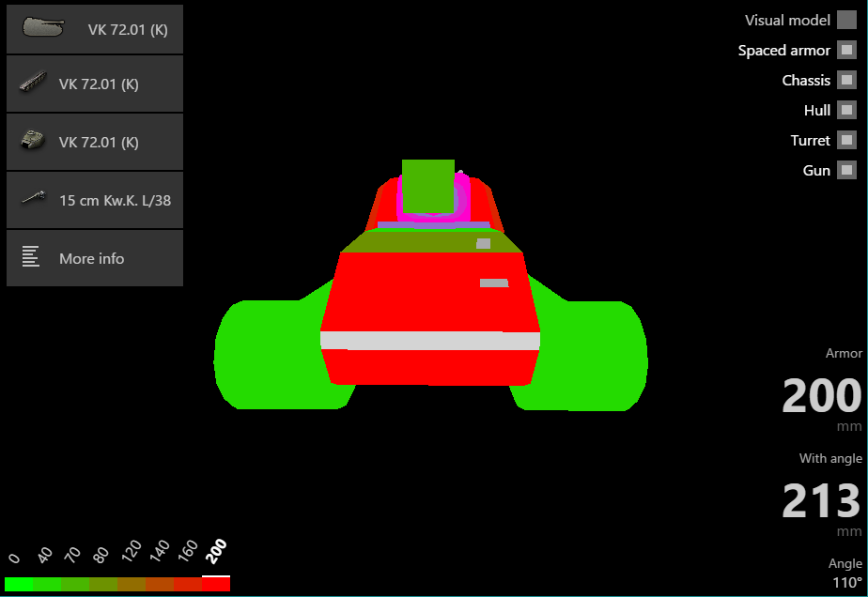Toggle the Visual model checkbox

(x=846, y=20)
